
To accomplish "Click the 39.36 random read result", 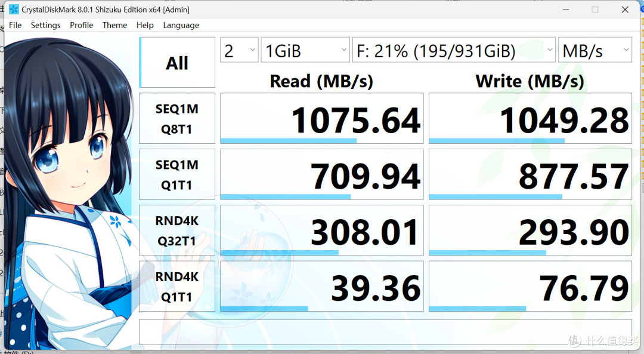I will [x=322, y=286].
